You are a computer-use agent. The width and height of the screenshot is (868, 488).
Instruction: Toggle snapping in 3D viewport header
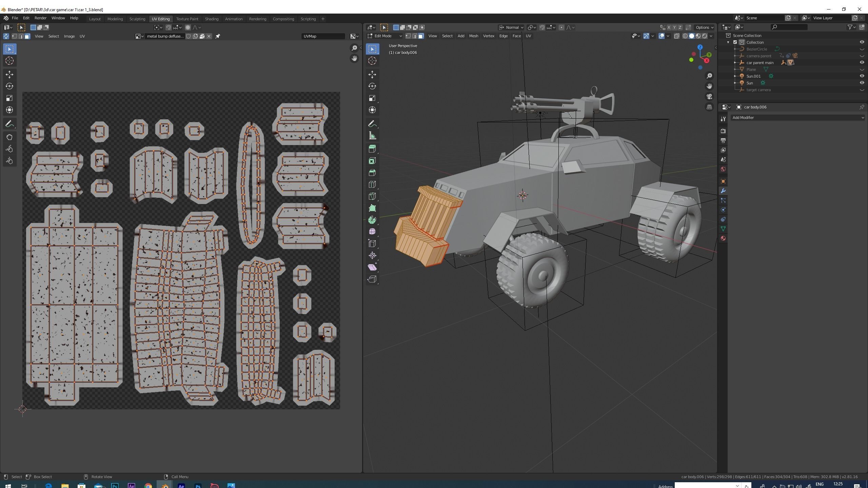(x=542, y=27)
